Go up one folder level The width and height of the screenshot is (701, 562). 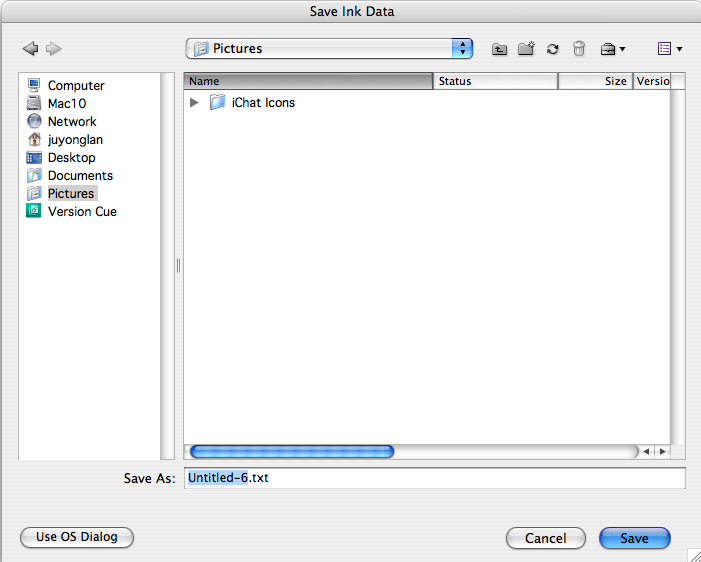[500, 48]
